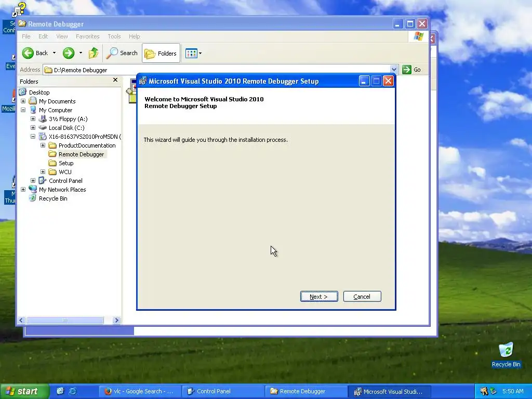
Task: Select the ProductDocumentation folder
Action: point(87,145)
